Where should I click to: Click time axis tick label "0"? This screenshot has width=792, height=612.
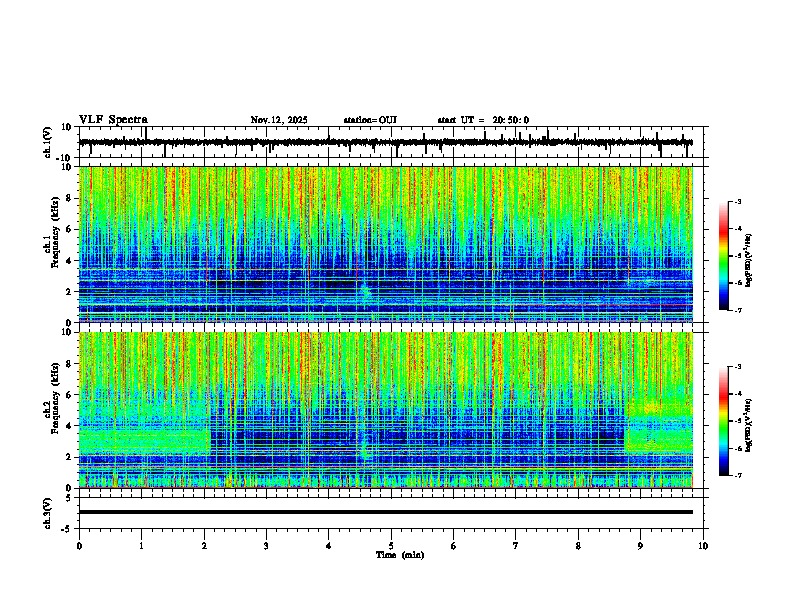79,545
